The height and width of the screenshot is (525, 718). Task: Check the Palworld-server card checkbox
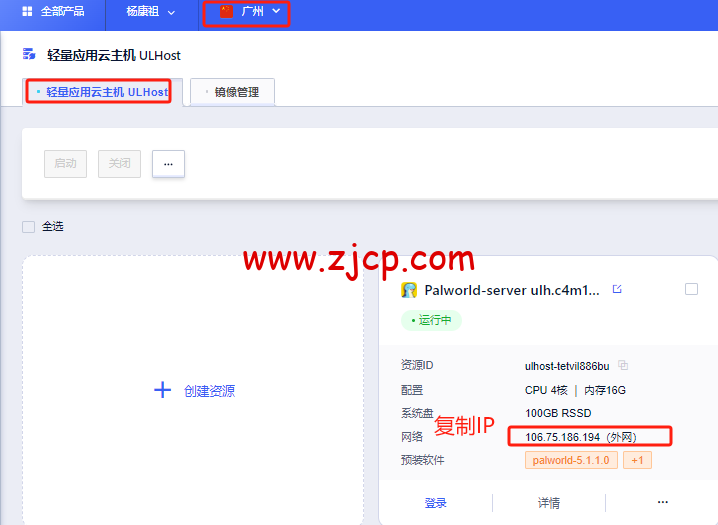coord(691,289)
